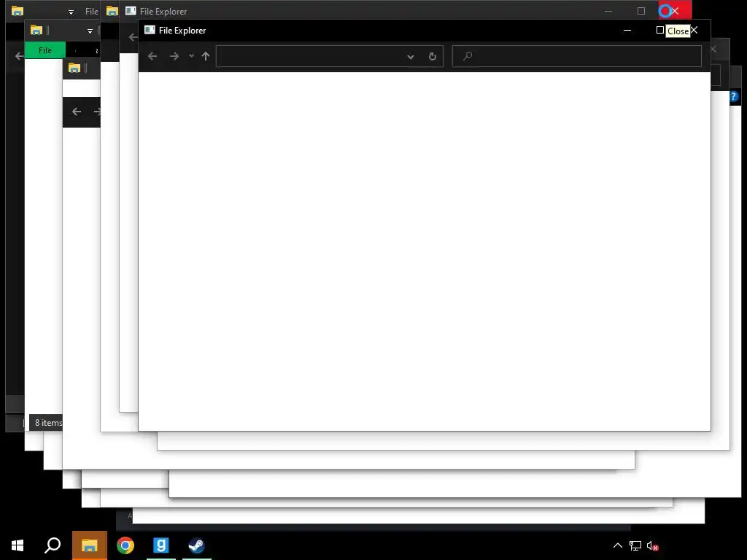747x560 pixels.
Task: Open recent locations chevron beside the forward arrow
Action: 191,55
